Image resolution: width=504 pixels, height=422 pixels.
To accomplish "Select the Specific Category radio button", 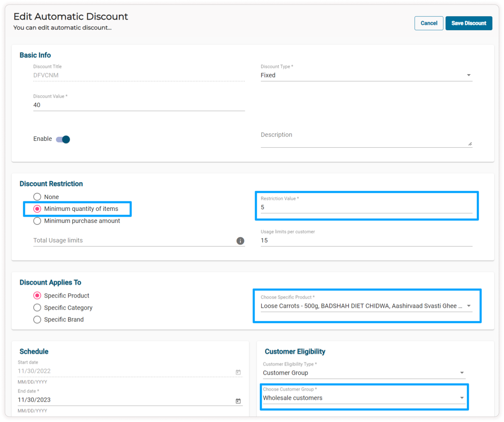I will click(x=37, y=308).
